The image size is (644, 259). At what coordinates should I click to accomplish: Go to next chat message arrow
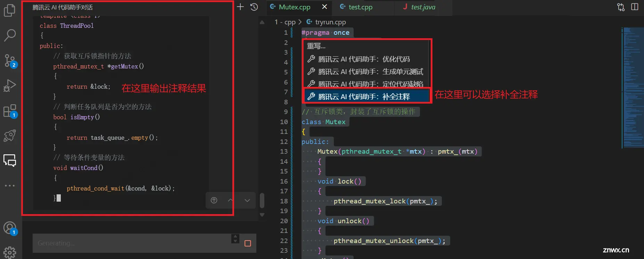(247, 200)
